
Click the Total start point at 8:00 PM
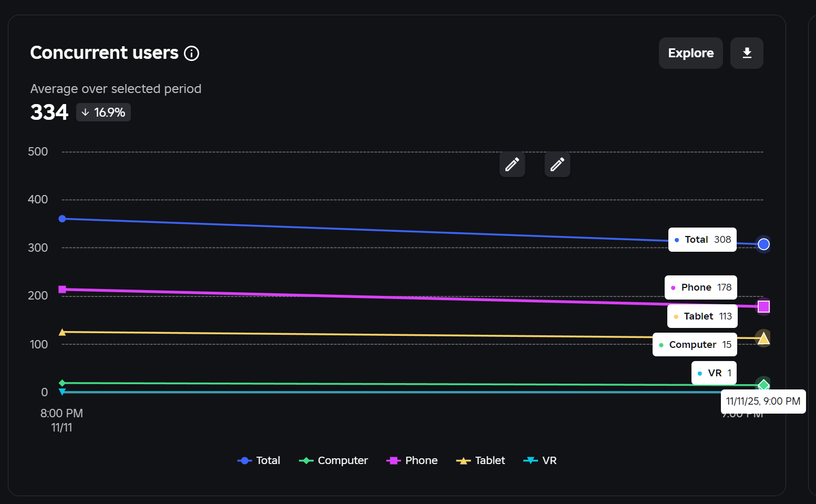(62, 219)
